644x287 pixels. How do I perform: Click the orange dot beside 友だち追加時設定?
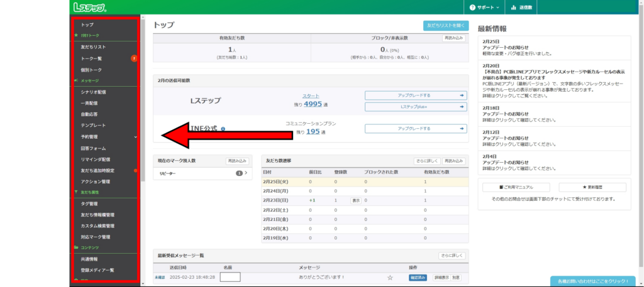tap(136, 170)
